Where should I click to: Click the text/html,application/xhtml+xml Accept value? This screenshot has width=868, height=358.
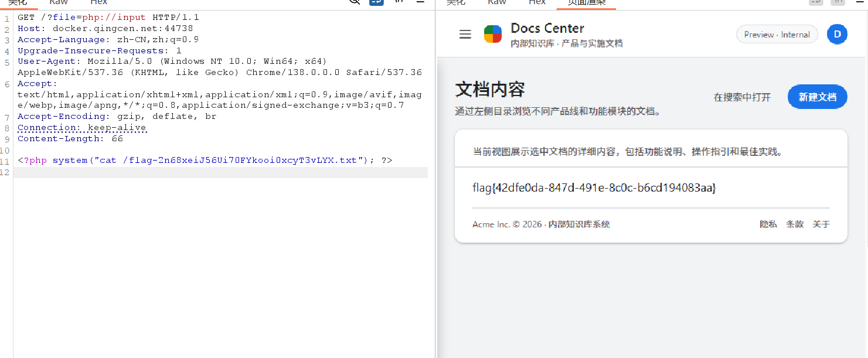pos(220,100)
